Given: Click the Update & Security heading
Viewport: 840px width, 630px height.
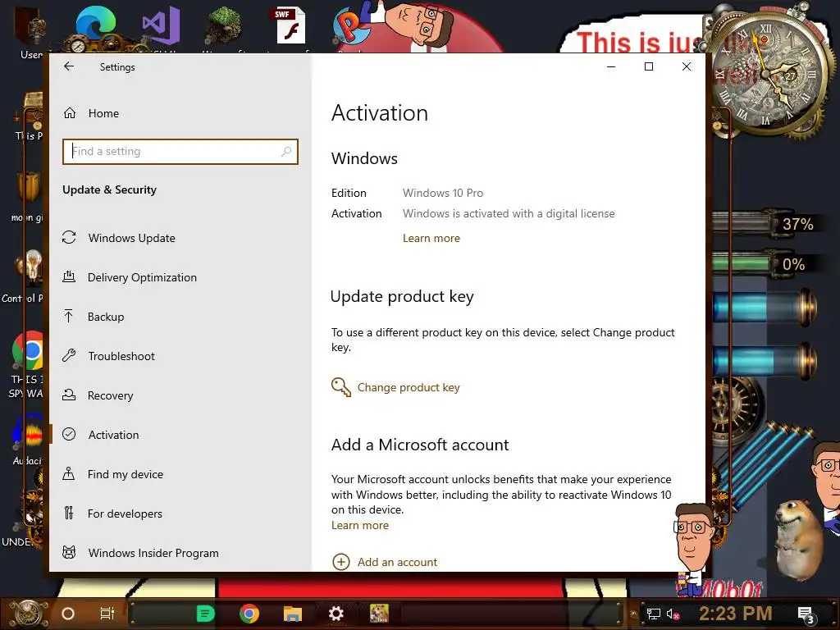Looking at the screenshot, I should pos(109,189).
